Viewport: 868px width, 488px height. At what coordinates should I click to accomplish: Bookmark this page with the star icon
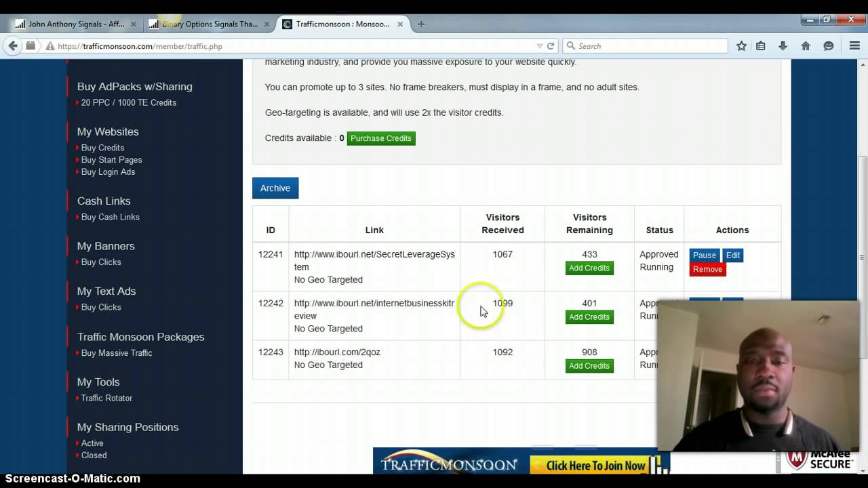point(741,46)
